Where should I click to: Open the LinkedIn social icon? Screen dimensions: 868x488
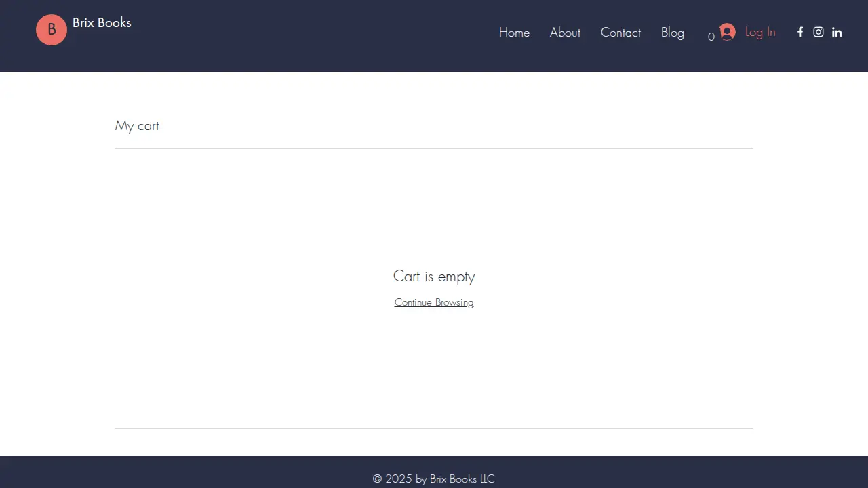tap(837, 32)
